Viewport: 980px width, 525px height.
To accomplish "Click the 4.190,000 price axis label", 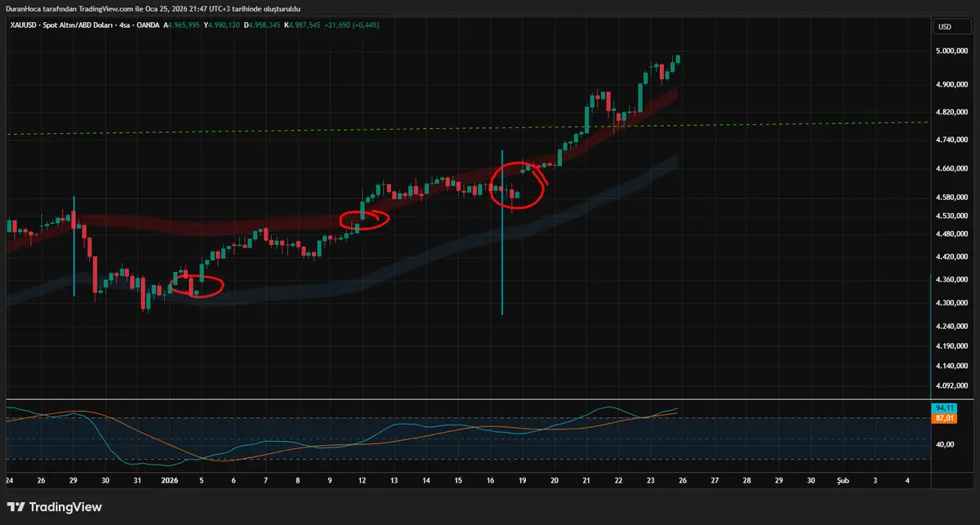I will coord(953,347).
